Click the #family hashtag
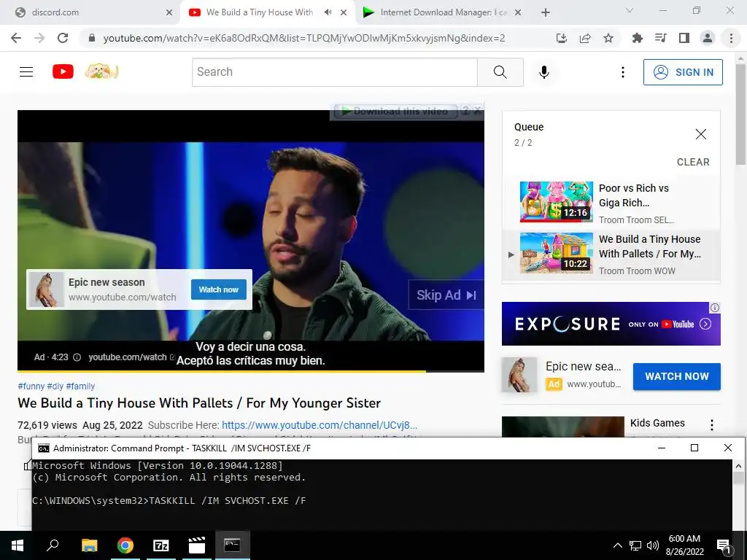The height and width of the screenshot is (560, 747). pyautogui.click(x=80, y=386)
